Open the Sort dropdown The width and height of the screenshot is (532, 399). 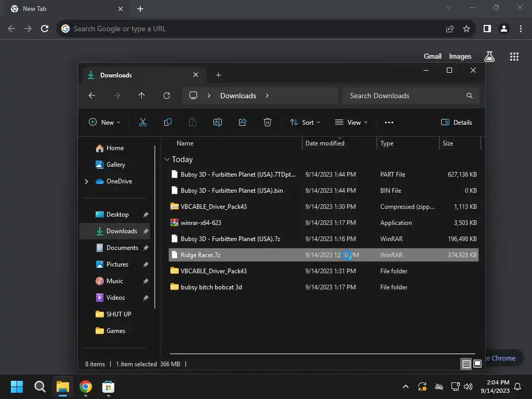tap(305, 123)
